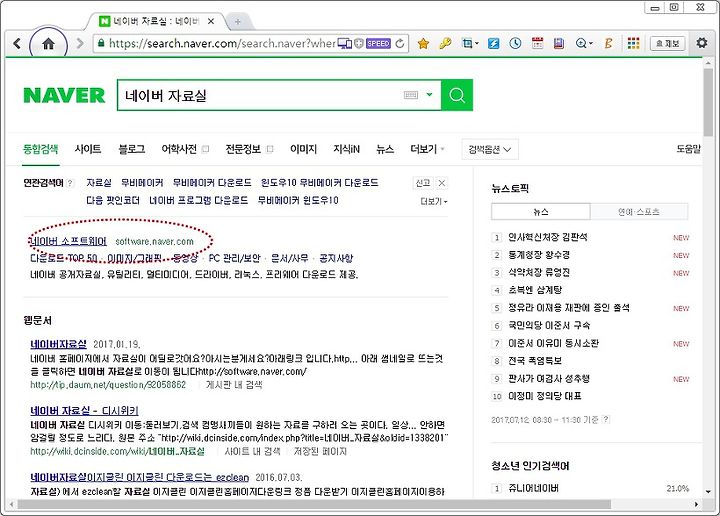Open history with the clock icon
The height and width of the screenshot is (516, 720).
click(x=515, y=44)
